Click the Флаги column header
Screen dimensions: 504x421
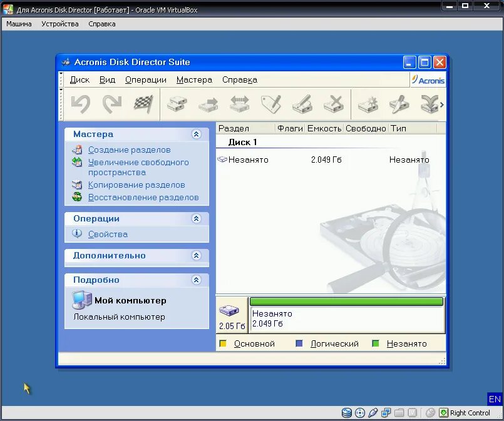pos(290,128)
